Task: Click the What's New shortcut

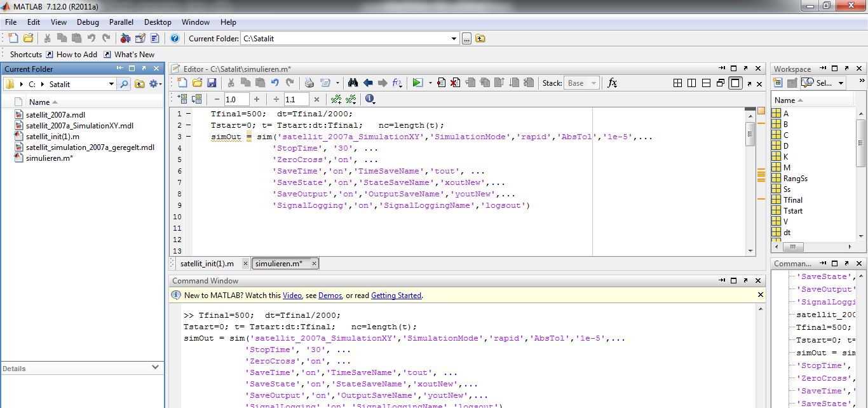Action: pyautogui.click(x=134, y=55)
